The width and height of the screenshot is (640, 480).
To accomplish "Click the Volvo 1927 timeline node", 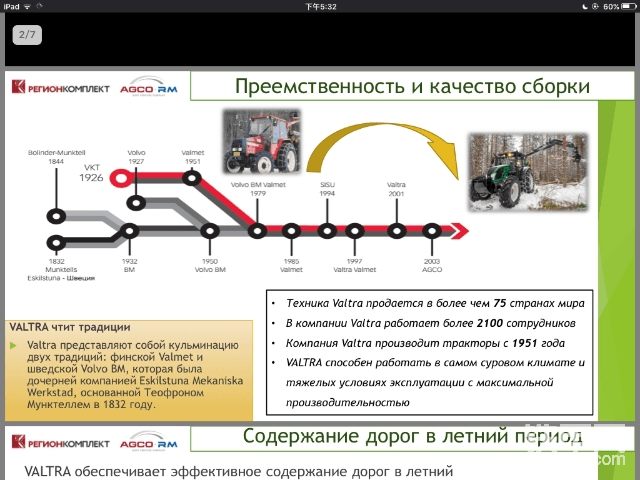I will pos(136,203).
